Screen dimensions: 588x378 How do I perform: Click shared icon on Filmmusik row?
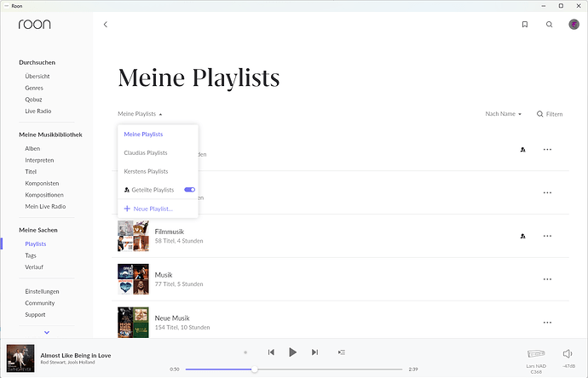click(x=522, y=236)
